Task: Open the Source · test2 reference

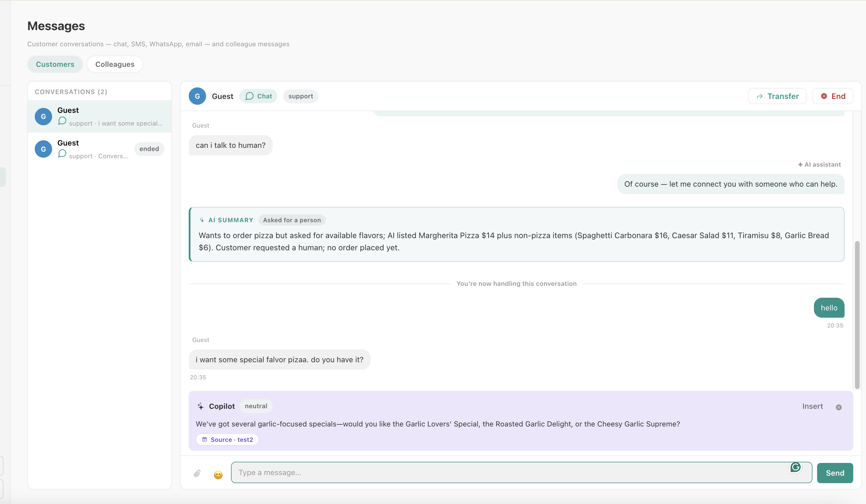Action: tap(227, 440)
